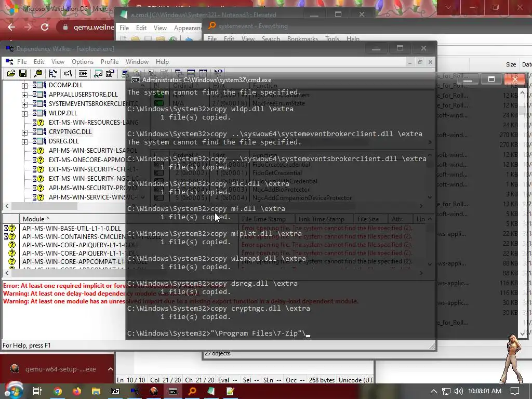Open Firefox from the taskbar
Screen dimensions: 532x399
pos(77,391)
